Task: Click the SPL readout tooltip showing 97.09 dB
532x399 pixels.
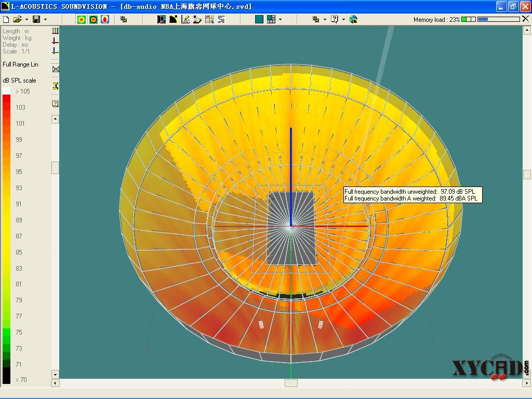Action: [413, 195]
